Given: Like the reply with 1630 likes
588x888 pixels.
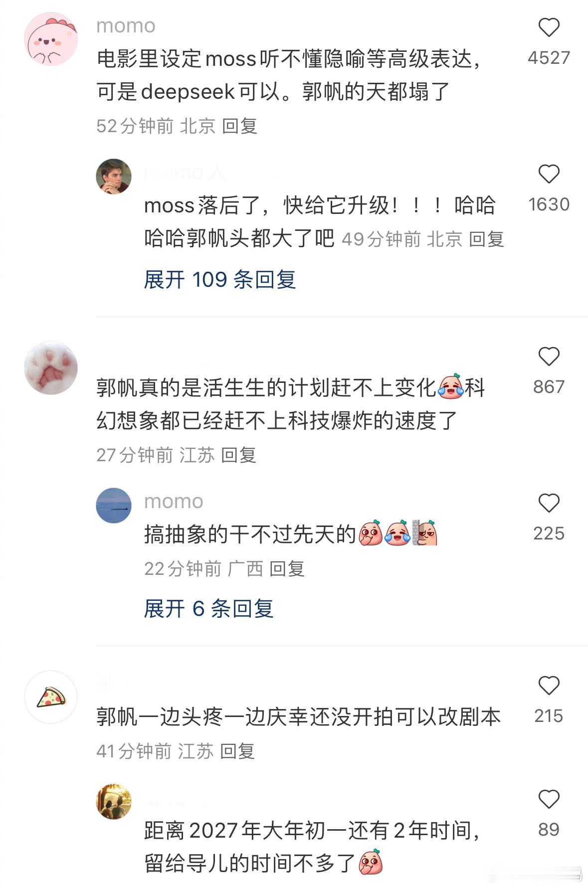Looking at the screenshot, I should (x=549, y=174).
